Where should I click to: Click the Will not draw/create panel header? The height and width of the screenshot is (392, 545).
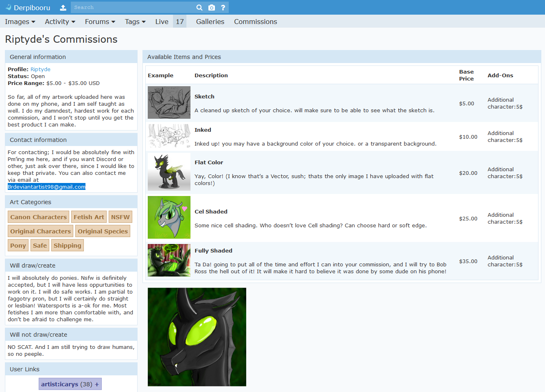[x=71, y=335]
